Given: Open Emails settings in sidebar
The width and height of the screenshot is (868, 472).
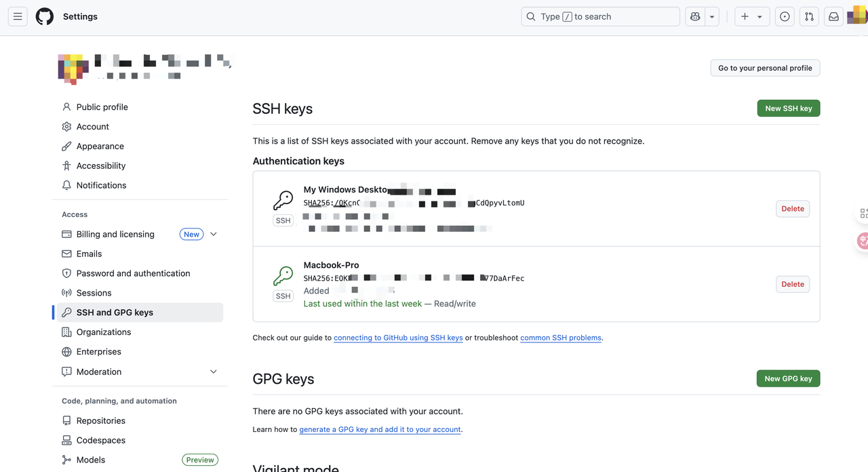Looking at the screenshot, I should 89,254.
